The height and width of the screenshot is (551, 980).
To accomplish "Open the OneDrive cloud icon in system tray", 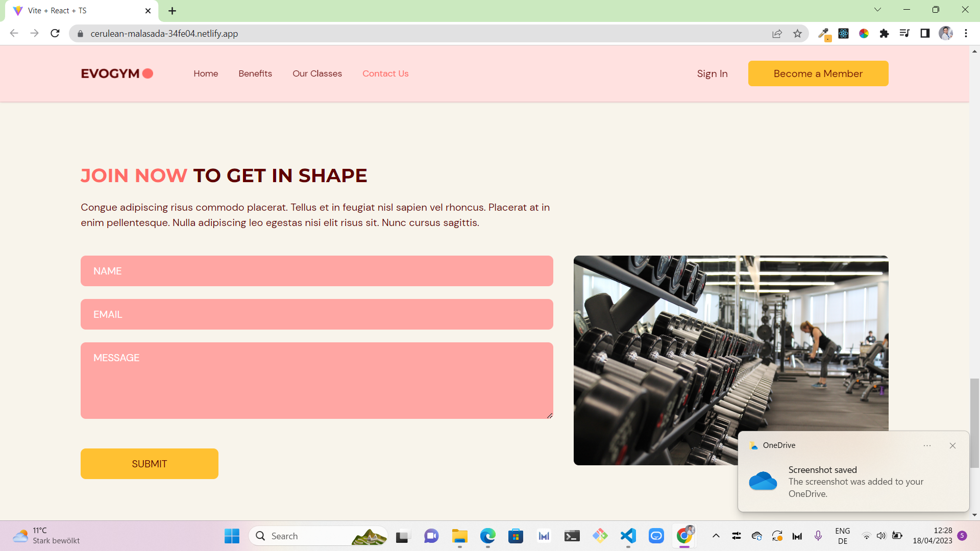I will click(x=757, y=536).
